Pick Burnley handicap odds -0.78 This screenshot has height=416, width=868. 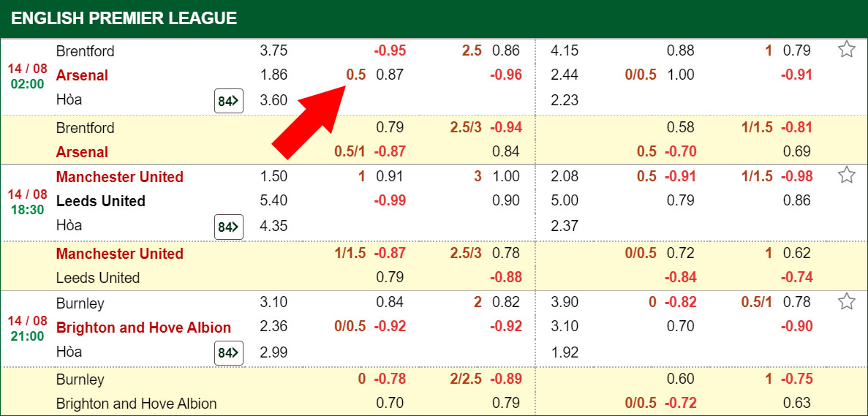390,379
